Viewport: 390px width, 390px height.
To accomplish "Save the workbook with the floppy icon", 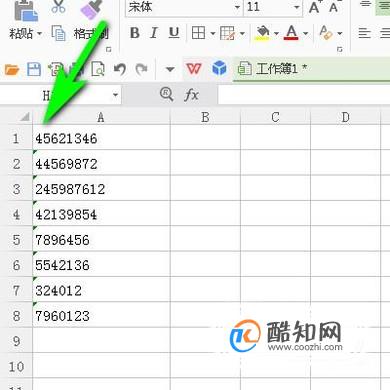I will pyautogui.click(x=34, y=69).
